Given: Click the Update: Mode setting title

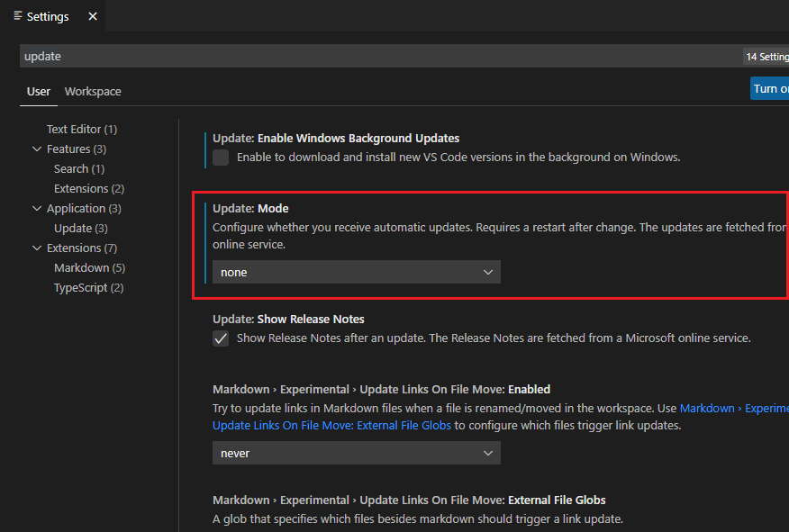Looking at the screenshot, I should pyautogui.click(x=250, y=208).
